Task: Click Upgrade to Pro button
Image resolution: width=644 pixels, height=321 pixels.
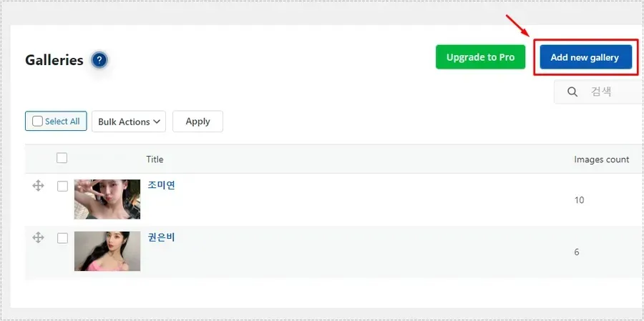Action: tap(481, 57)
